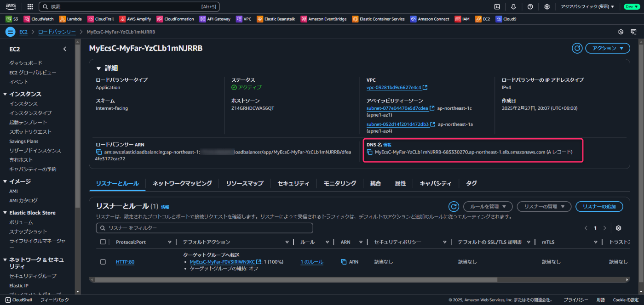
Task: Open Elastic Beanstalk shortcut
Action: pos(276,19)
